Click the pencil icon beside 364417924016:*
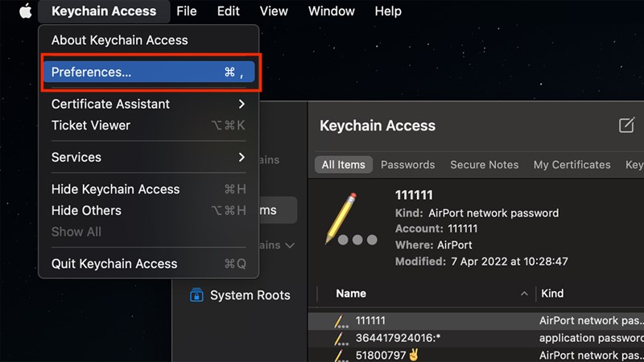This screenshot has width=644, height=362. [x=341, y=339]
